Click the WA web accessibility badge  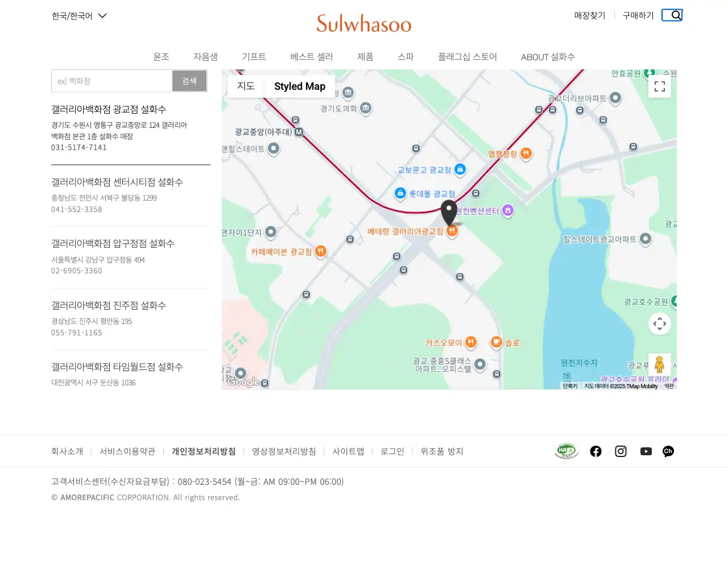click(x=566, y=451)
